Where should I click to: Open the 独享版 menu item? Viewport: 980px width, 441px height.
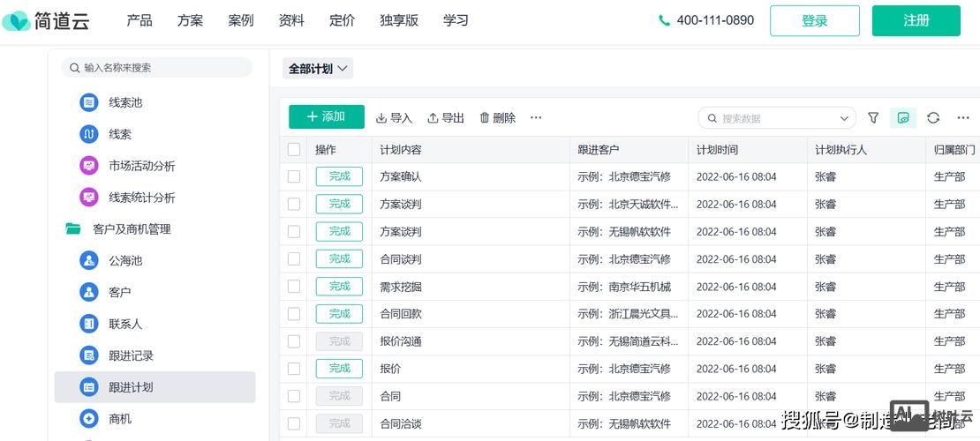399,20
